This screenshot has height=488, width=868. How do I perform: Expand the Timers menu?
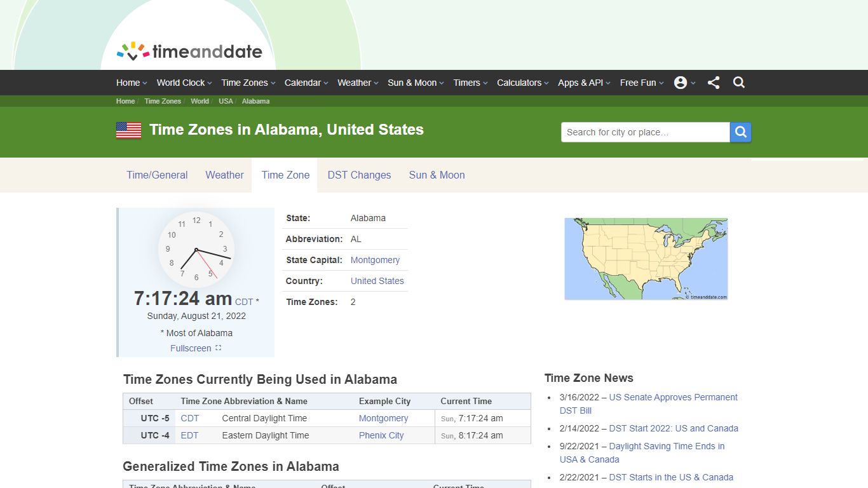click(x=470, y=83)
